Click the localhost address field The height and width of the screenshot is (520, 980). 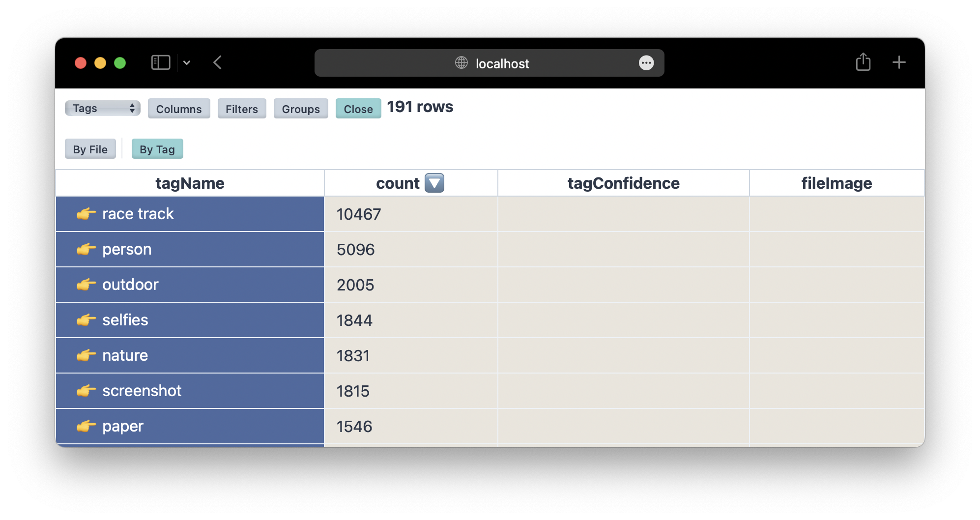(x=489, y=63)
